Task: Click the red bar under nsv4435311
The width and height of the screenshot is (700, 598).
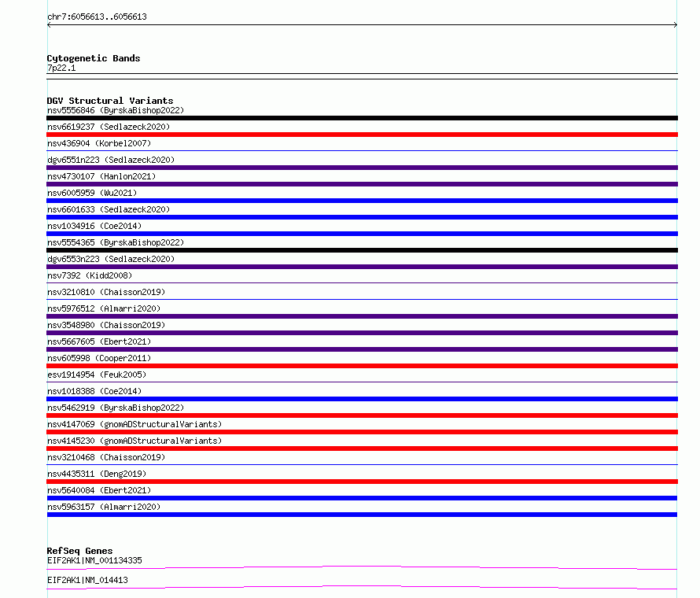Action: tap(362, 482)
